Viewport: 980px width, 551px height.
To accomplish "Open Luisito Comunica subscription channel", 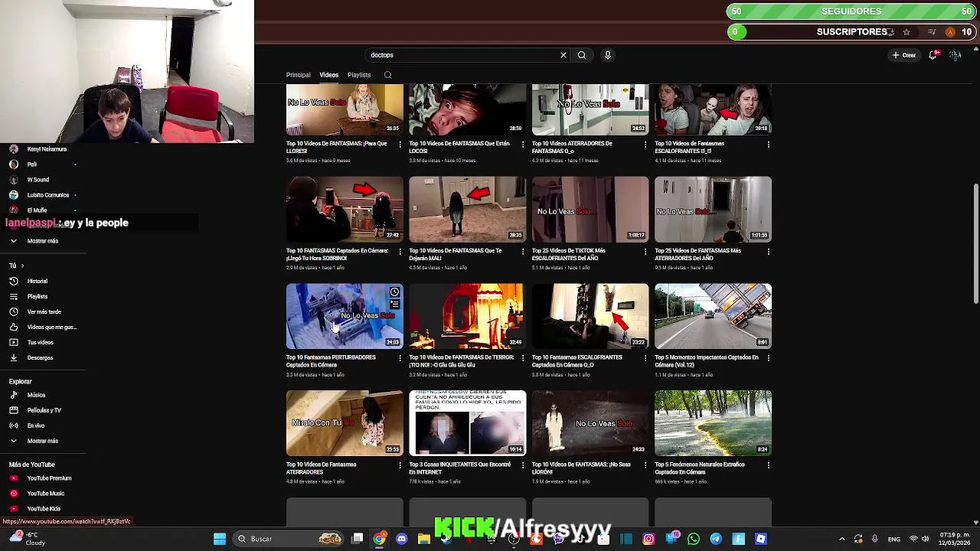I will pos(47,195).
